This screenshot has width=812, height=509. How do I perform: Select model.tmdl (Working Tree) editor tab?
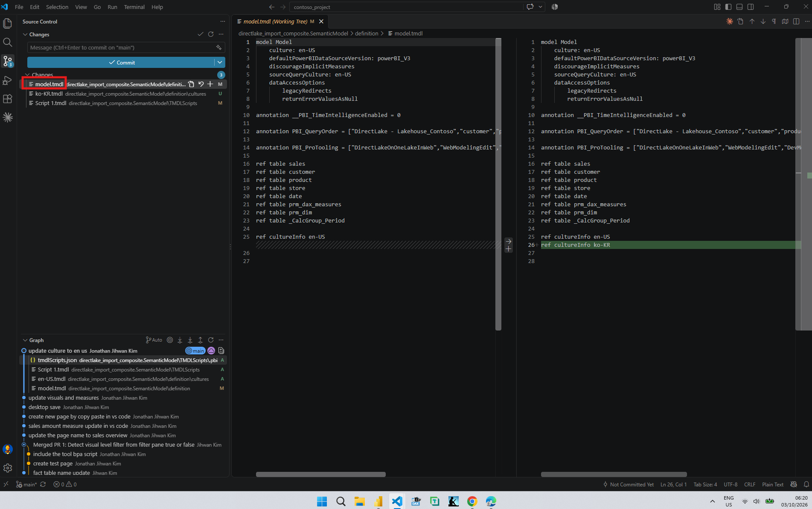[x=280, y=21]
